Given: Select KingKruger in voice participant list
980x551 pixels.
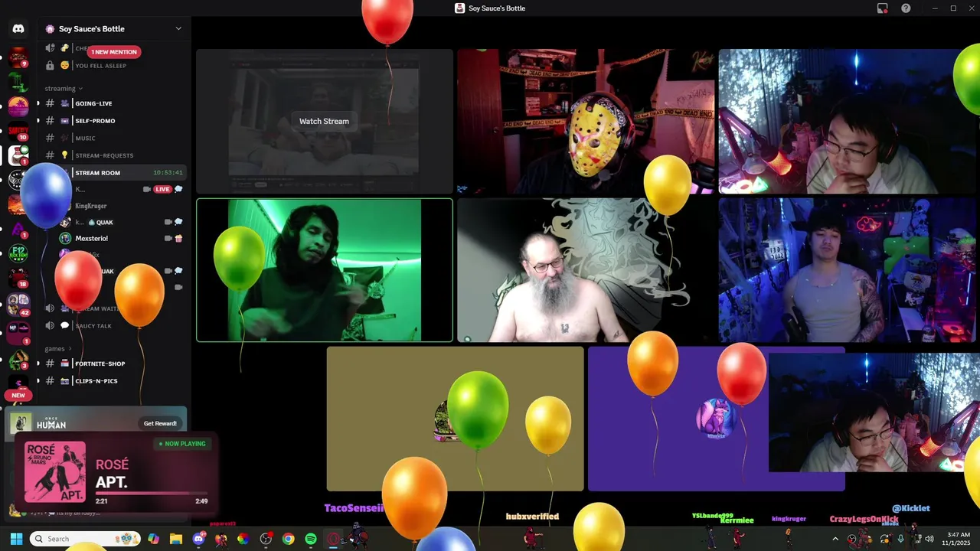Looking at the screenshot, I should (90, 206).
